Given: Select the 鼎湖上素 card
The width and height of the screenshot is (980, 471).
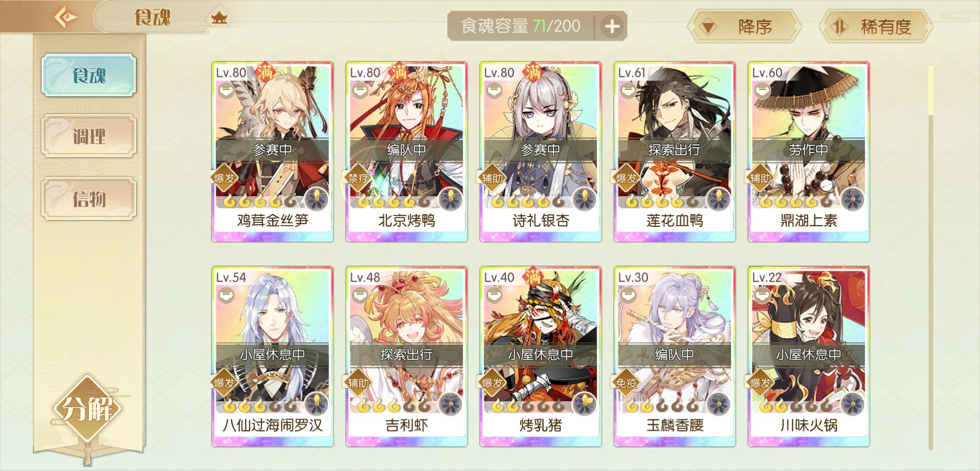Looking at the screenshot, I should [809, 152].
